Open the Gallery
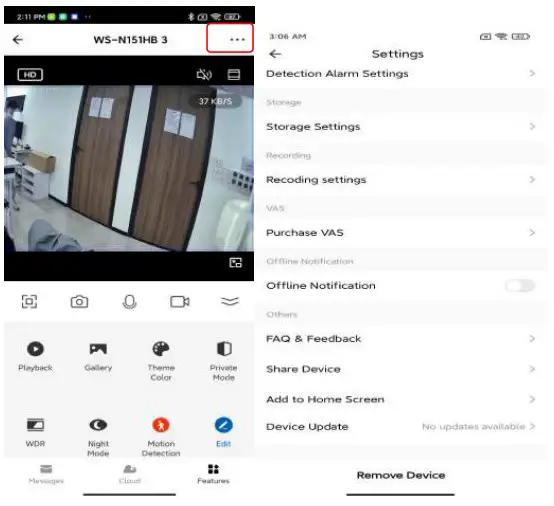 pos(98,356)
